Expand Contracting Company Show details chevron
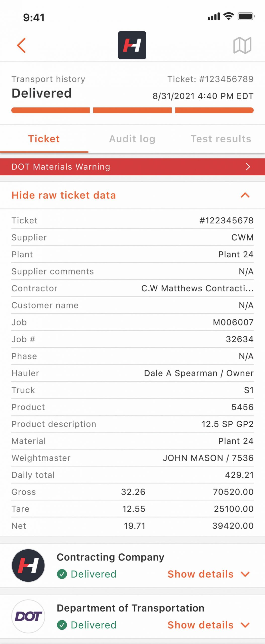 pyautogui.click(x=245, y=574)
